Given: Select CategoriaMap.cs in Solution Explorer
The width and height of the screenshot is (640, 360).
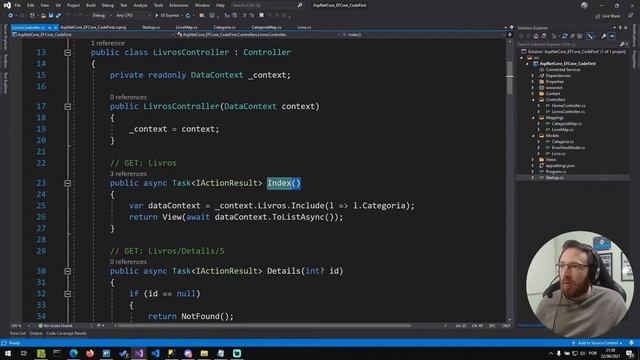Looking at the screenshot, I should click(x=567, y=124).
